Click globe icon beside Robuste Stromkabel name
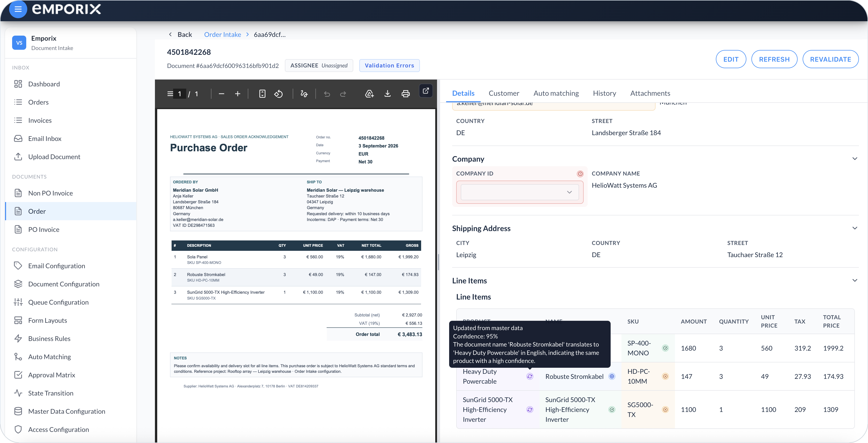868x443 pixels. click(x=612, y=376)
